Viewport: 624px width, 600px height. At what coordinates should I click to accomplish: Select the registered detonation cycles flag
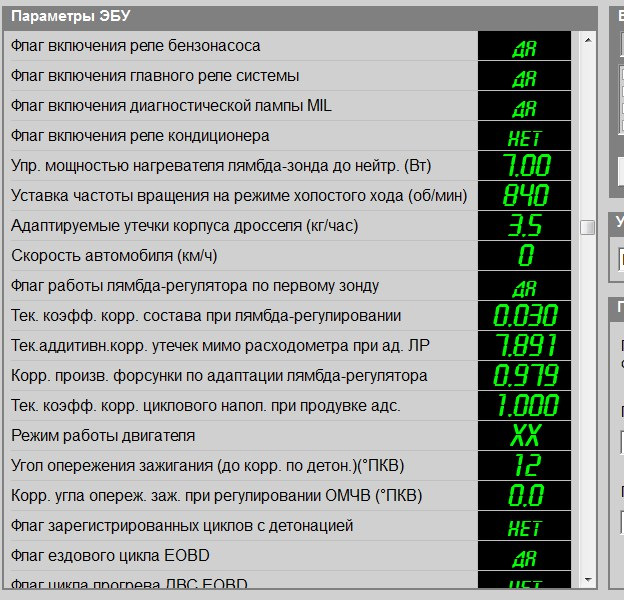coord(240,526)
